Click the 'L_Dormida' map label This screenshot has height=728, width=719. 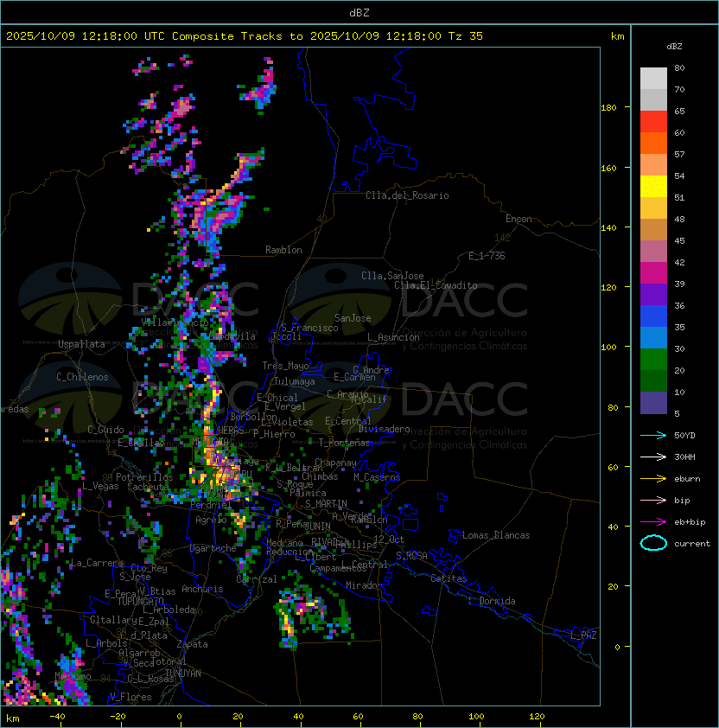point(492,601)
